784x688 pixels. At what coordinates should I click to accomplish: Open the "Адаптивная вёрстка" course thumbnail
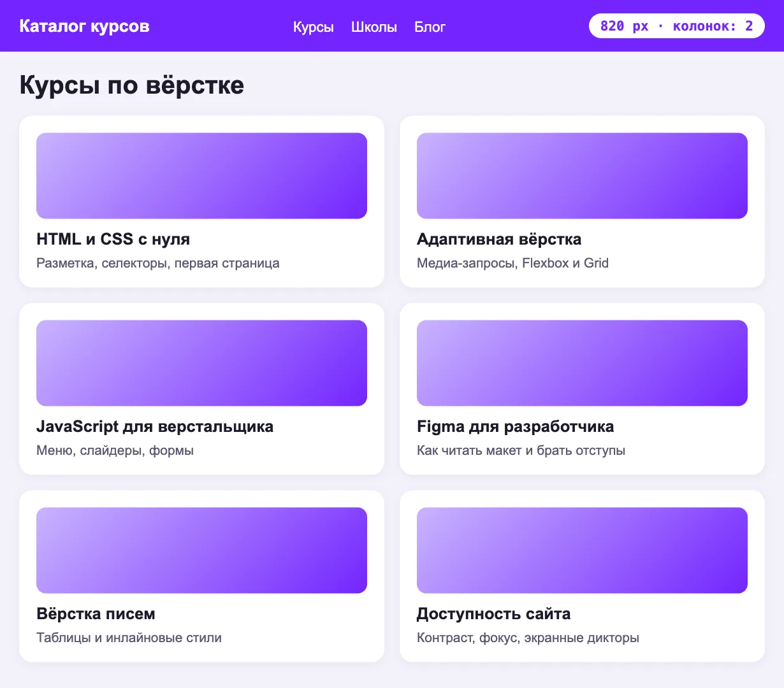click(x=582, y=176)
